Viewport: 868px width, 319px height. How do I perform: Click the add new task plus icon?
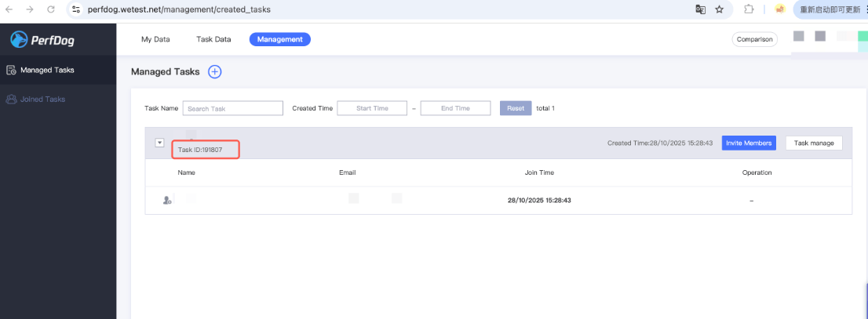tap(215, 71)
